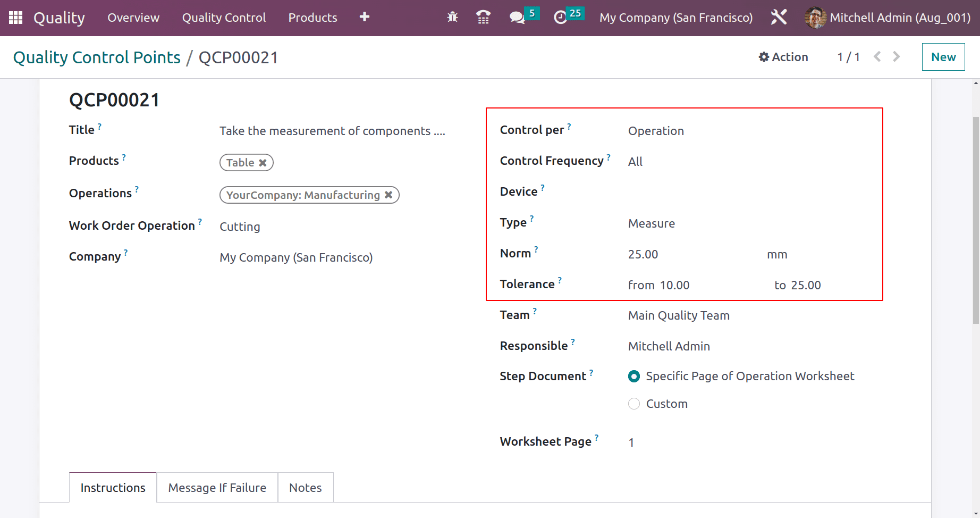
Task: Switch to the Message If Failure tab
Action: [217, 488]
